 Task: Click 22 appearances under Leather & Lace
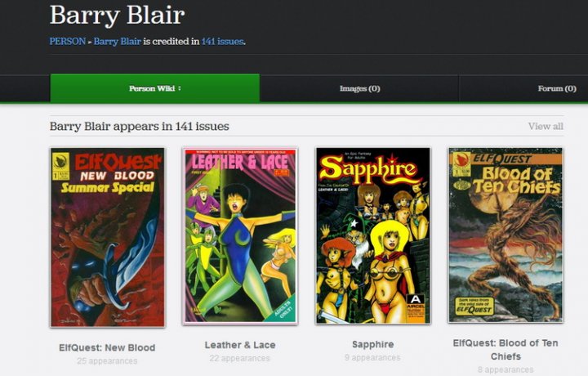click(239, 358)
